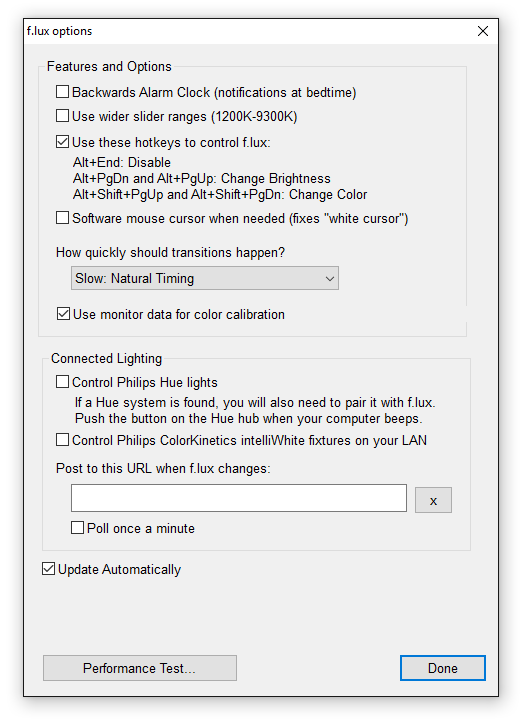Close the f.lux options window
This screenshot has width=529, height=726.
click(x=483, y=31)
